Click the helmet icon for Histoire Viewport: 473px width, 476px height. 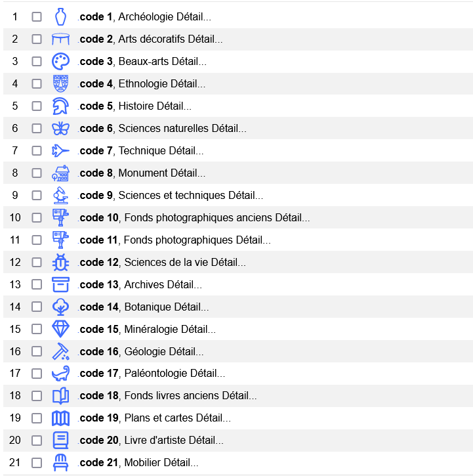point(60,106)
